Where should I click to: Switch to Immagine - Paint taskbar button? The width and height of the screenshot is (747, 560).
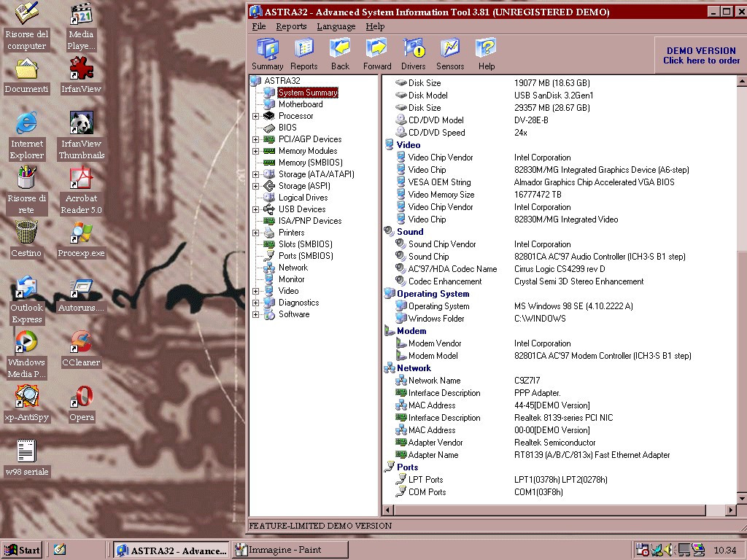click(289, 550)
